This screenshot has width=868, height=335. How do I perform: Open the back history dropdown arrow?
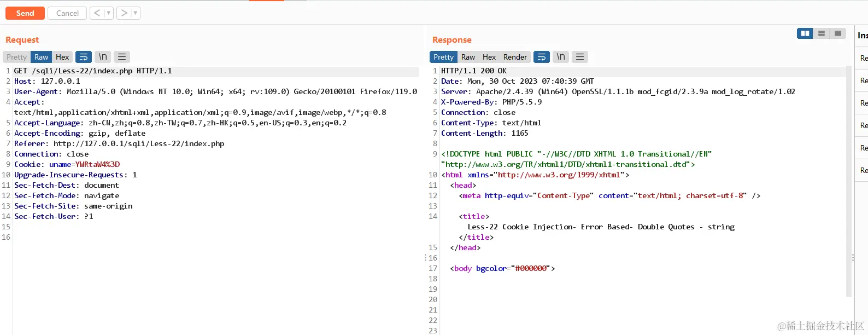click(x=109, y=13)
